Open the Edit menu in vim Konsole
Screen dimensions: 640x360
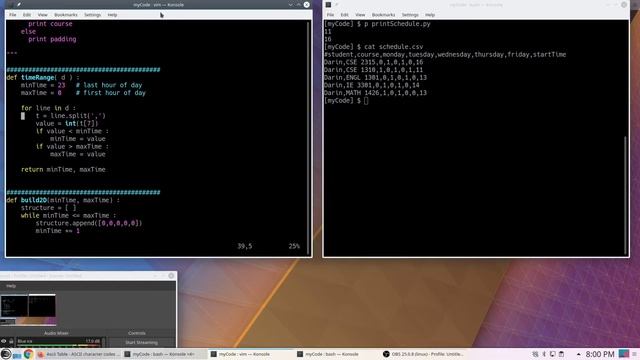tap(27, 15)
